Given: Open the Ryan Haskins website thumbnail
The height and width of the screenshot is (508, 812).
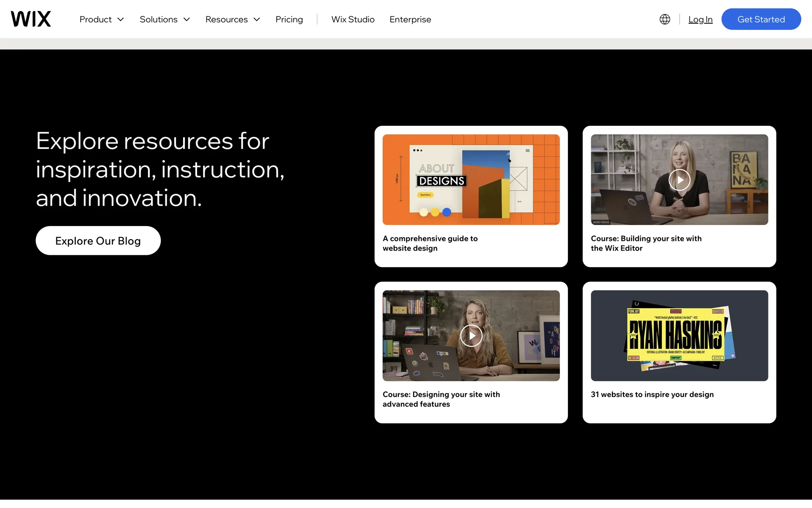Looking at the screenshot, I should pyautogui.click(x=679, y=335).
